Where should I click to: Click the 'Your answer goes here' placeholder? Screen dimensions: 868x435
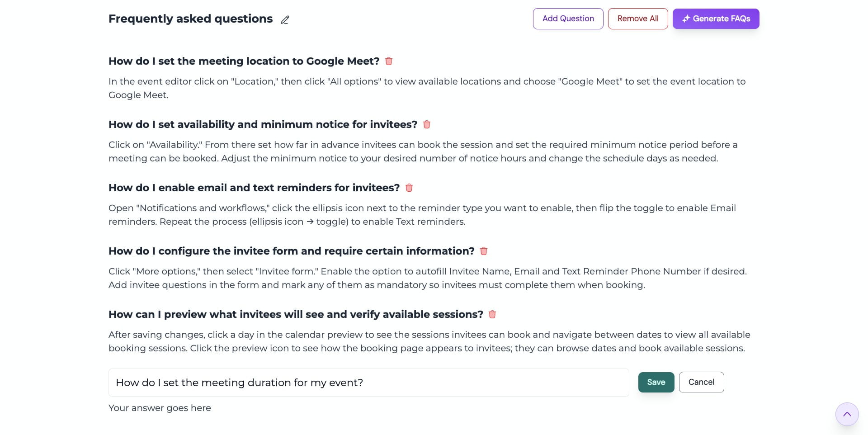coord(160,408)
